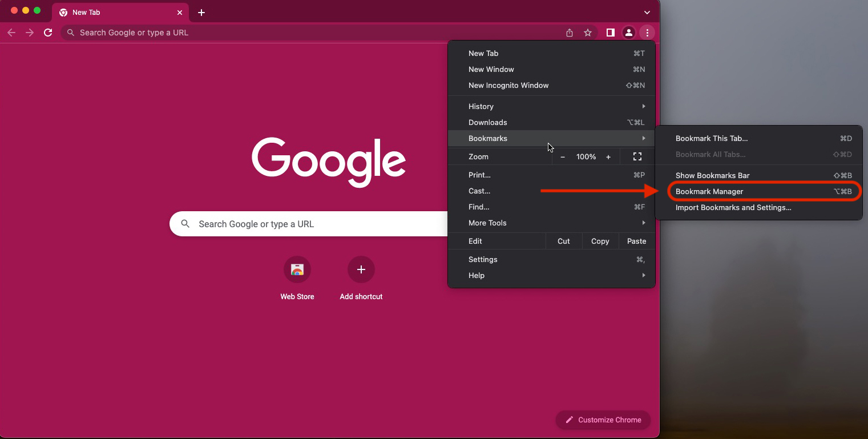868x439 pixels.
Task: Click the profile avatar icon
Action: [628, 33]
